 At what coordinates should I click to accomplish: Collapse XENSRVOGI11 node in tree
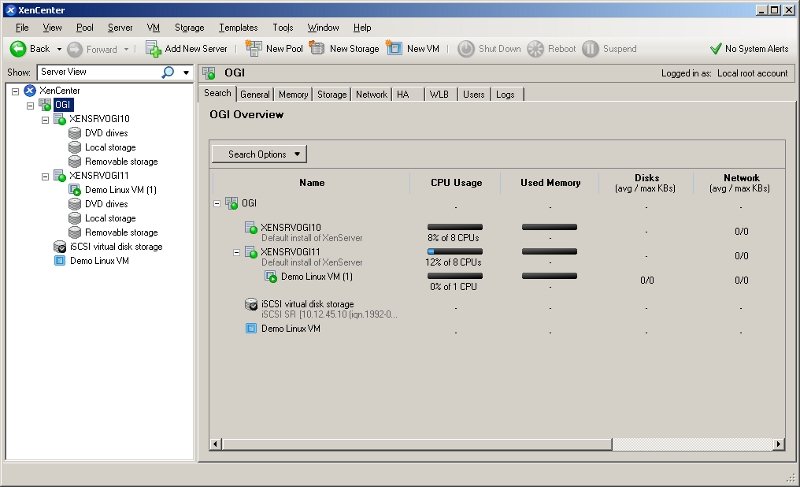point(45,176)
